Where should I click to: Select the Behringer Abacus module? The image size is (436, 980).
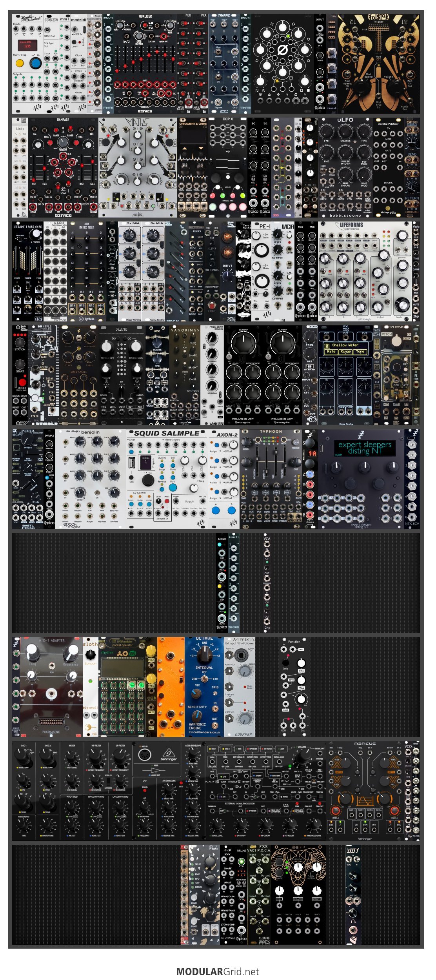coord(365,791)
